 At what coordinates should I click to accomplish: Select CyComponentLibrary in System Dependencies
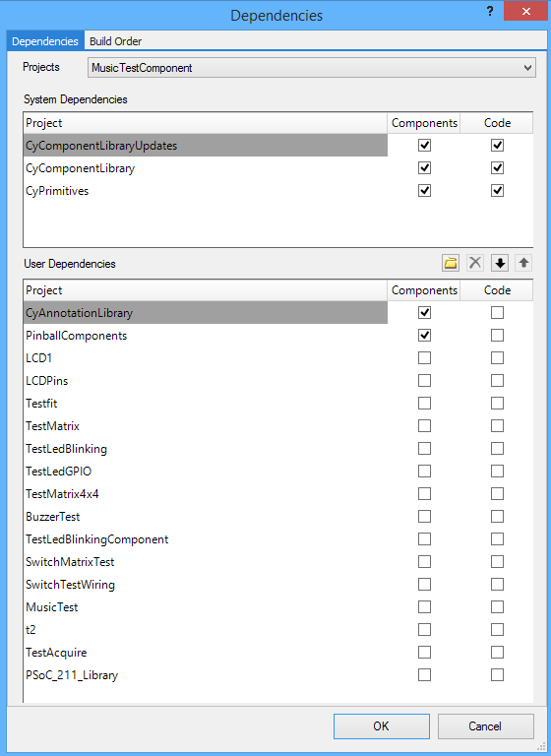click(x=206, y=167)
